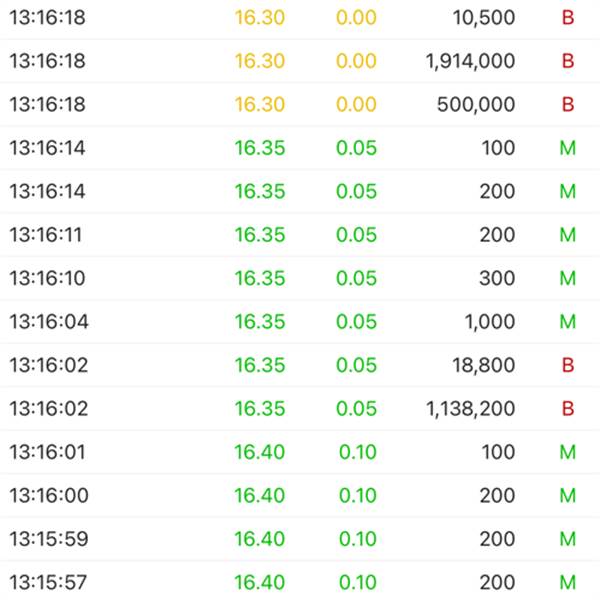Click the 300 volume entry

(x=497, y=278)
